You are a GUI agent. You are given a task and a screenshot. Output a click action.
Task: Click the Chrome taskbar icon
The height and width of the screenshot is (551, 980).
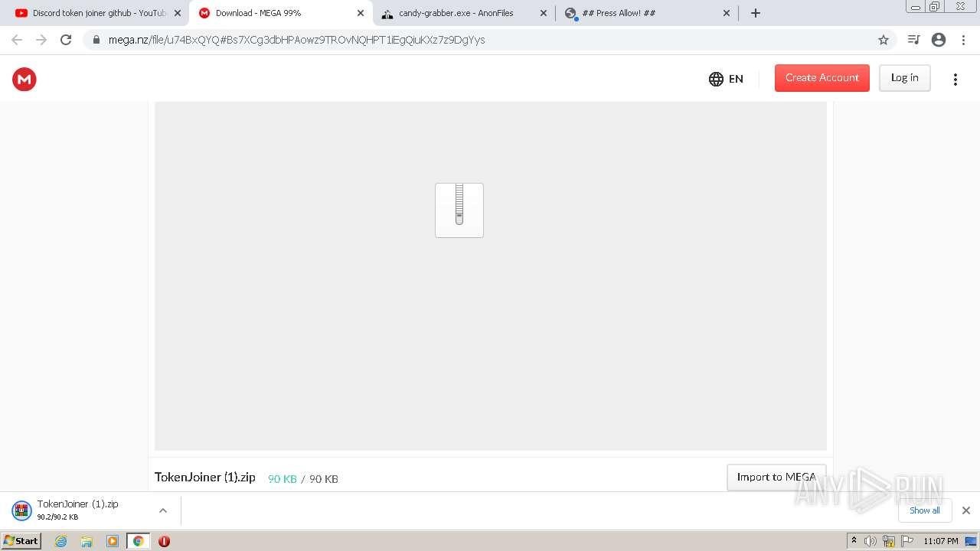[138, 541]
